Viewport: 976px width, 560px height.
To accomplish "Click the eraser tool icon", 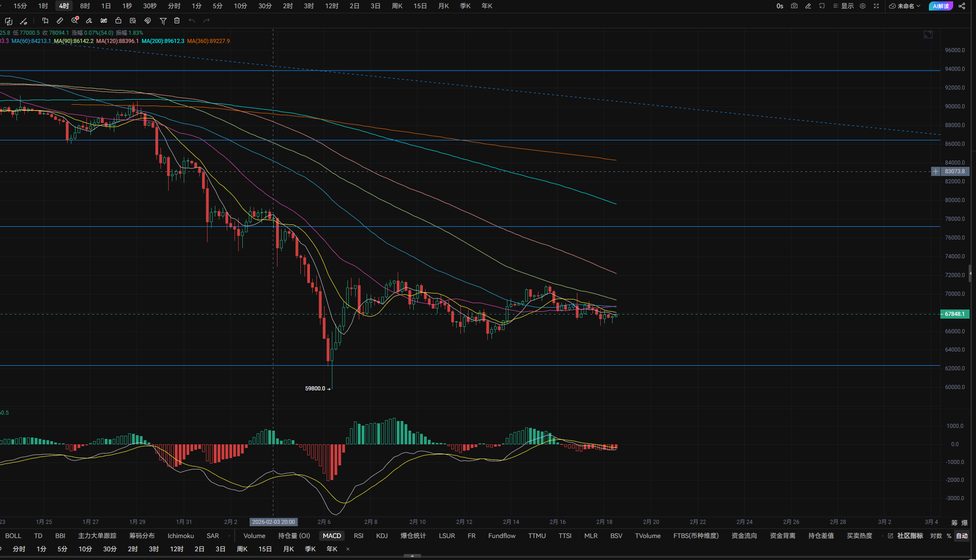I will click(x=89, y=21).
